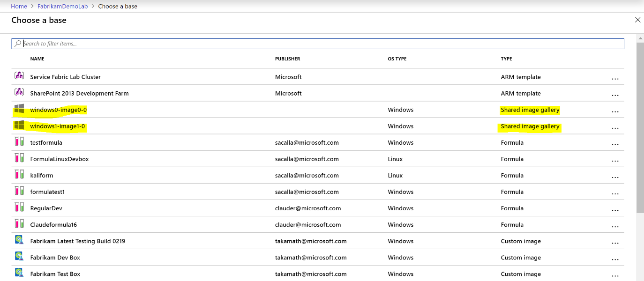Screen dimensions: 644x281
Task: Open the ellipsis menu for Fabrikam Dev Box
Action: [615, 259]
